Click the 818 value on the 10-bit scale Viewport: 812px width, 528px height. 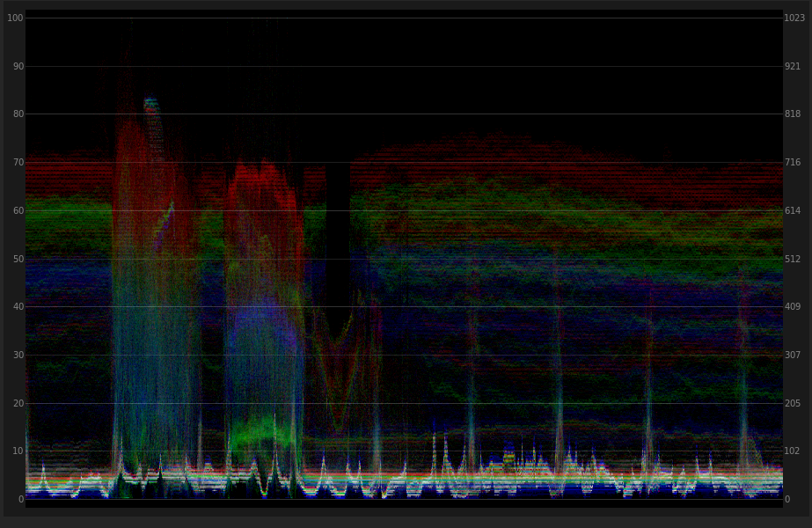click(x=793, y=114)
